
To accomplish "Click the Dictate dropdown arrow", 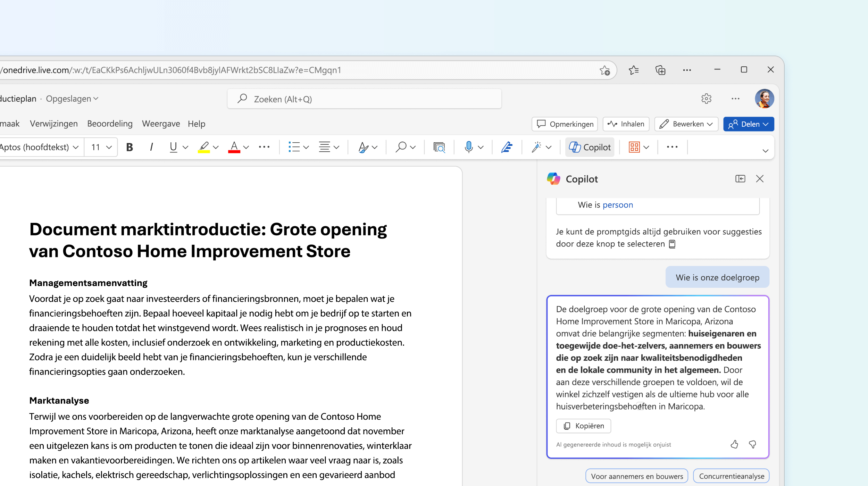I will point(481,147).
